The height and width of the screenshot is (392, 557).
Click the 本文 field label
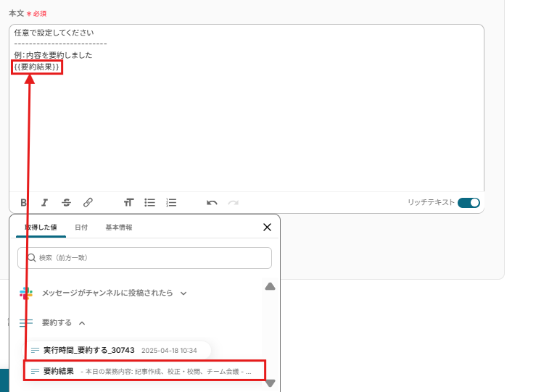tap(17, 14)
